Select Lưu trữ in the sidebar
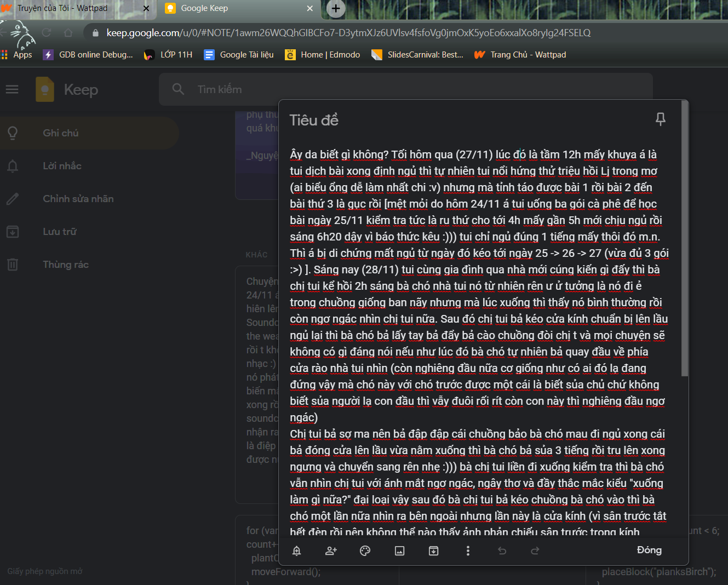728x585 pixels. (60, 232)
